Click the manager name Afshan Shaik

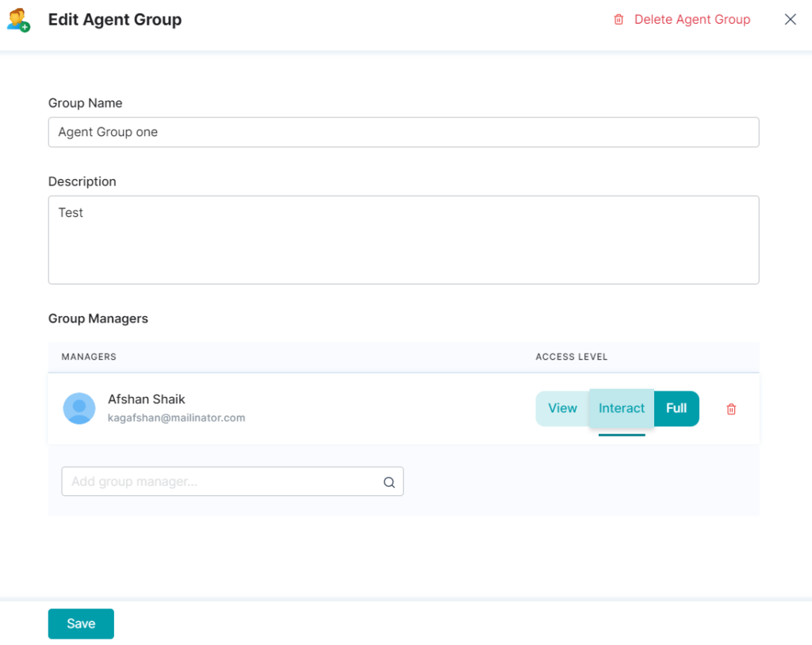[147, 399]
